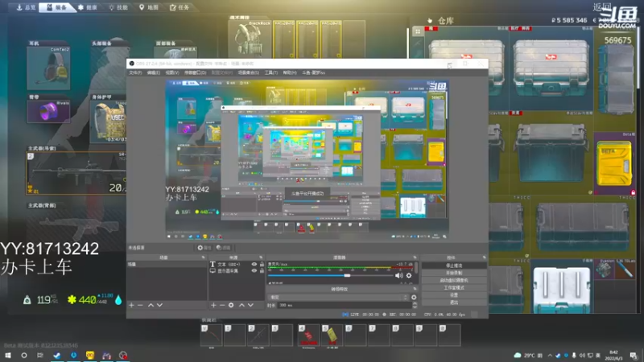Lock the 显示器采集 source

262,271
